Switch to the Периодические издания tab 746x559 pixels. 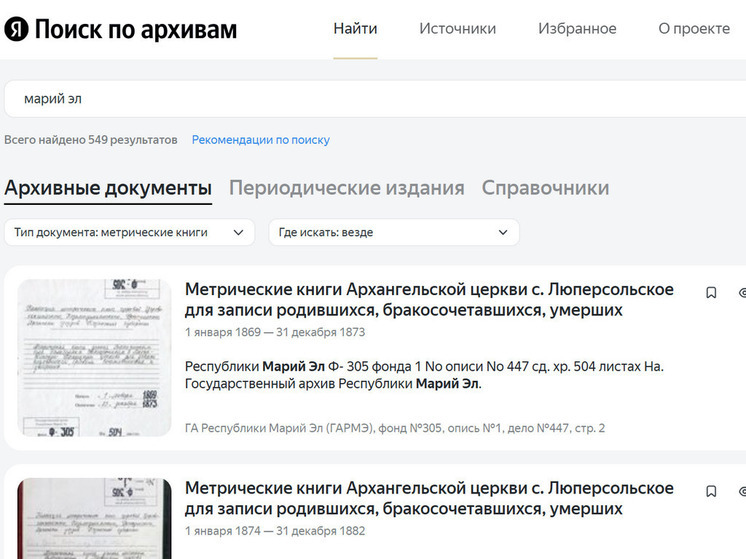[346, 188]
